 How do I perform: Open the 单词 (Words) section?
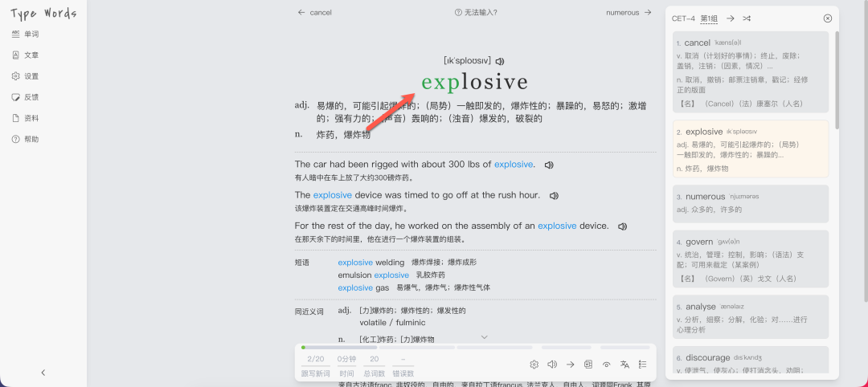(26, 35)
